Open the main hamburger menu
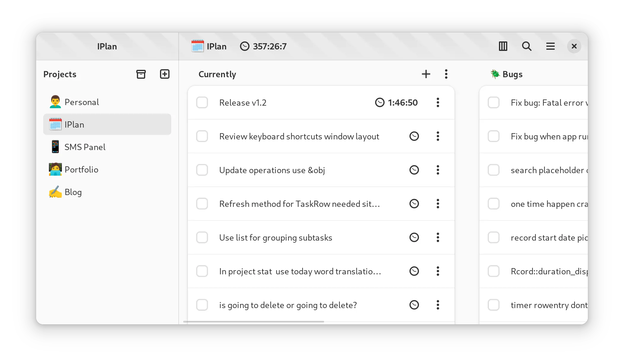This screenshot has width=624, height=364. [x=550, y=46]
